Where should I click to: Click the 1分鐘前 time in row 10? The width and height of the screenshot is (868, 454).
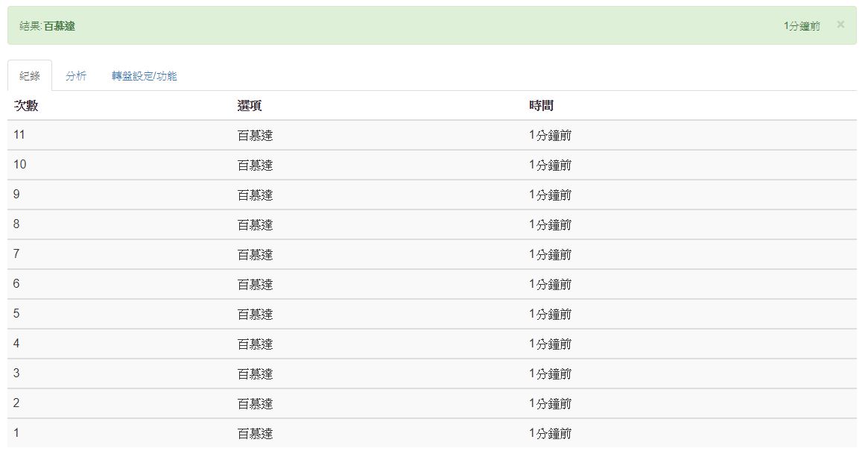551,165
